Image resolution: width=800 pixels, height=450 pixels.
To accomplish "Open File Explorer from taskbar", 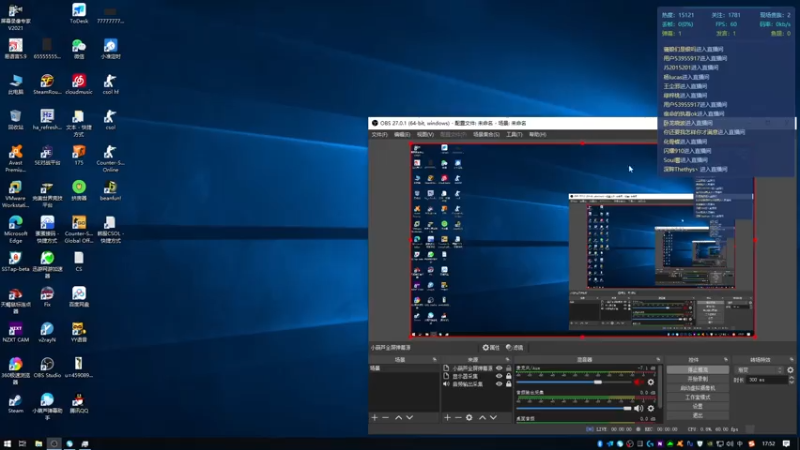I will tap(38, 444).
